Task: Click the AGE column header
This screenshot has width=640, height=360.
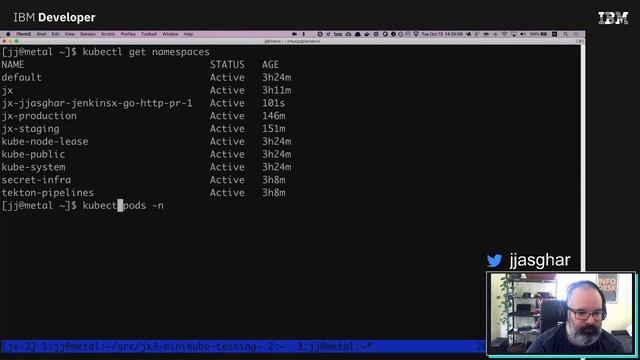Action: 270,64
